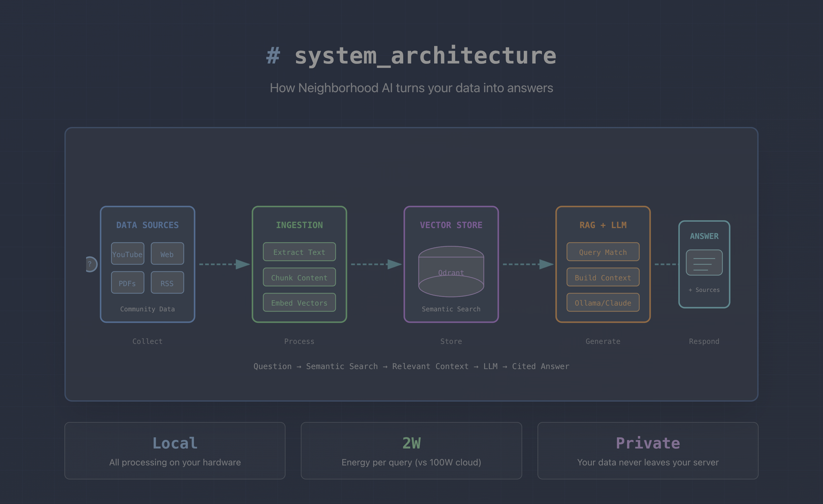Click the Chunk Content step
The height and width of the screenshot is (504, 823).
pos(299,277)
